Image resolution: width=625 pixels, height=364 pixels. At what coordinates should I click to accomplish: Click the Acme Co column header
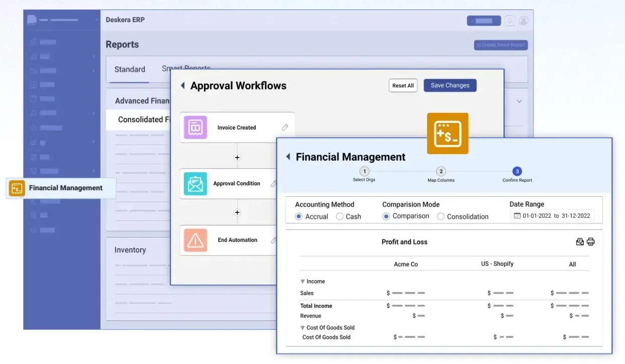[406, 264]
